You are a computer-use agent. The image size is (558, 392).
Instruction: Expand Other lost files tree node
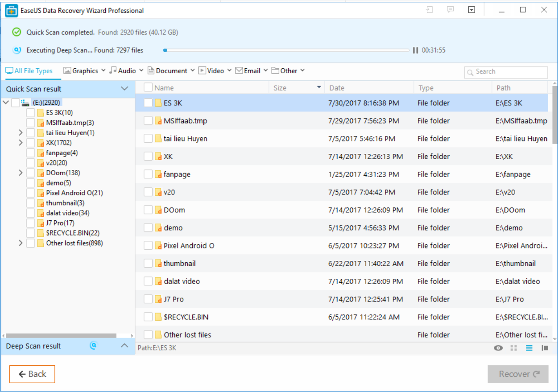(21, 243)
